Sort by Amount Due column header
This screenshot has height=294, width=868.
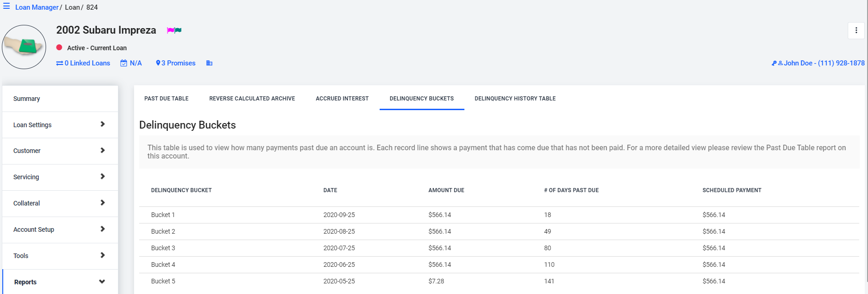point(446,190)
